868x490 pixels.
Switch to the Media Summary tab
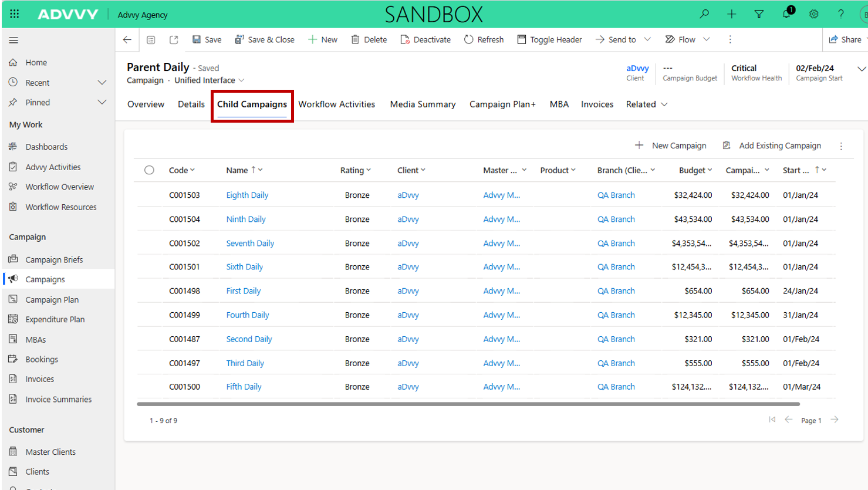tap(423, 104)
